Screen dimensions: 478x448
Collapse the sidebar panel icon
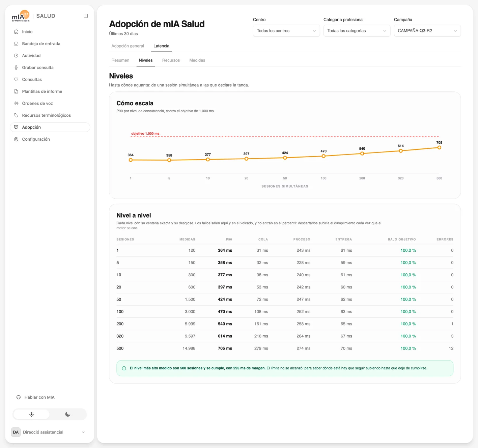point(86,16)
